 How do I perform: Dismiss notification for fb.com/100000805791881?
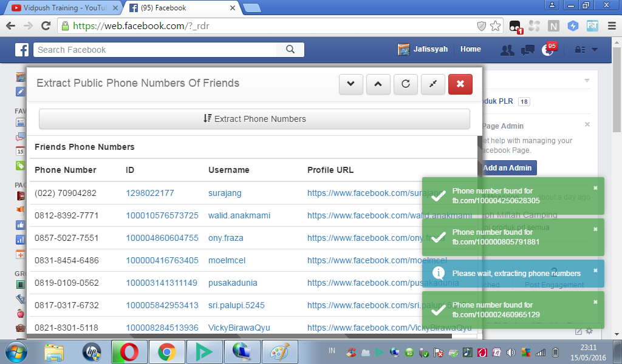pyautogui.click(x=595, y=229)
